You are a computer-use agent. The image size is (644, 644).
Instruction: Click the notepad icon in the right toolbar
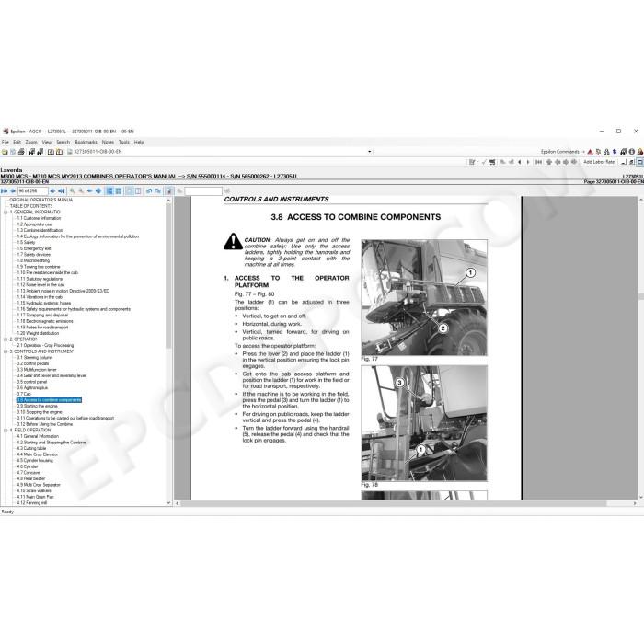[x=472, y=162]
